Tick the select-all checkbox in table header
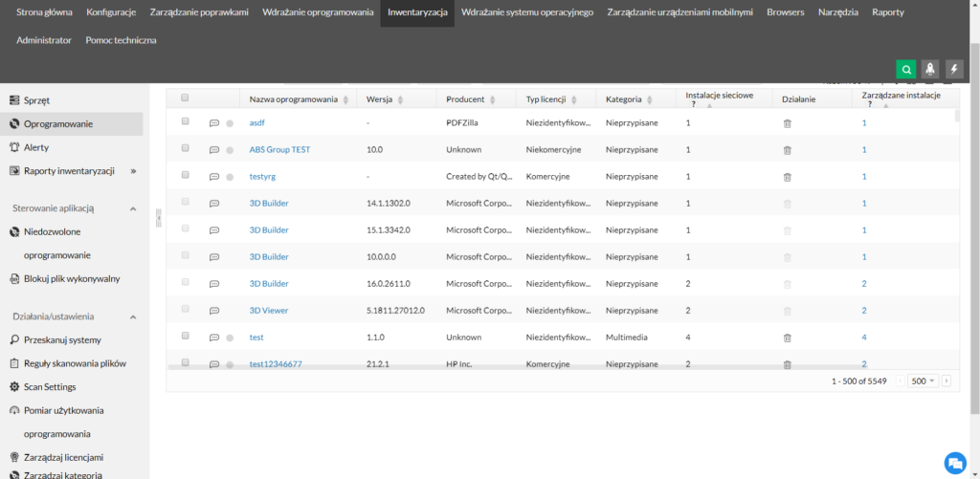This screenshot has width=980, height=479. (x=185, y=98)
